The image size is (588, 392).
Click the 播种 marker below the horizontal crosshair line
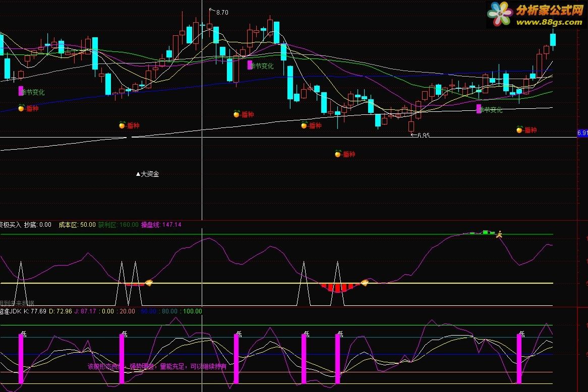click(x=345, y=154)
